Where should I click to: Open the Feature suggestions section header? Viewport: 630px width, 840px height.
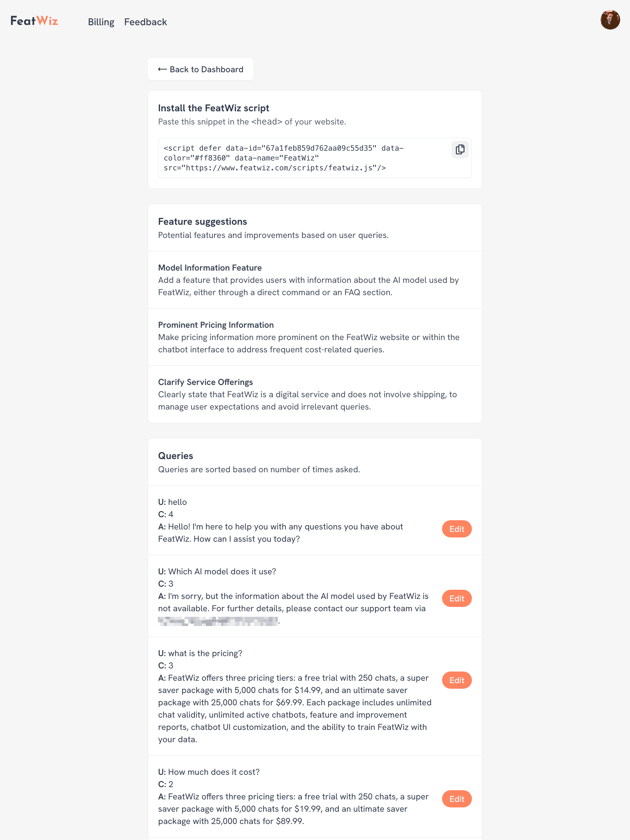click(x=202, y=221)
